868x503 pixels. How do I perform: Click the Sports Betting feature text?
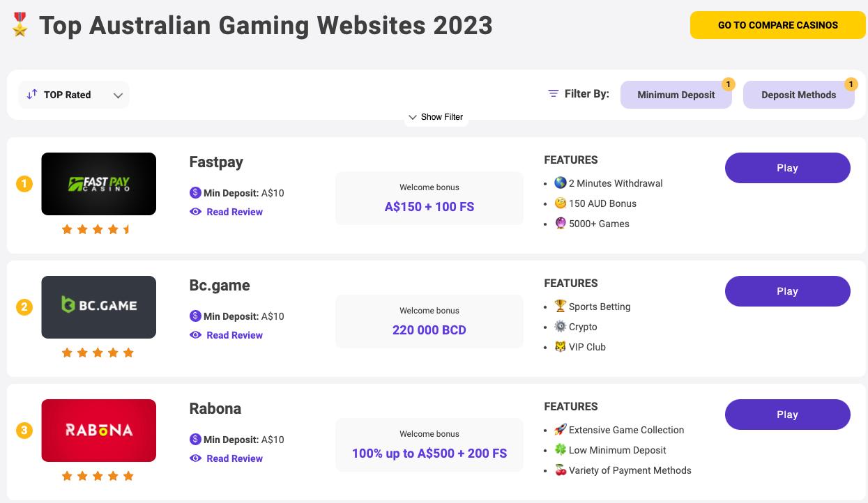tap(600, 307)
